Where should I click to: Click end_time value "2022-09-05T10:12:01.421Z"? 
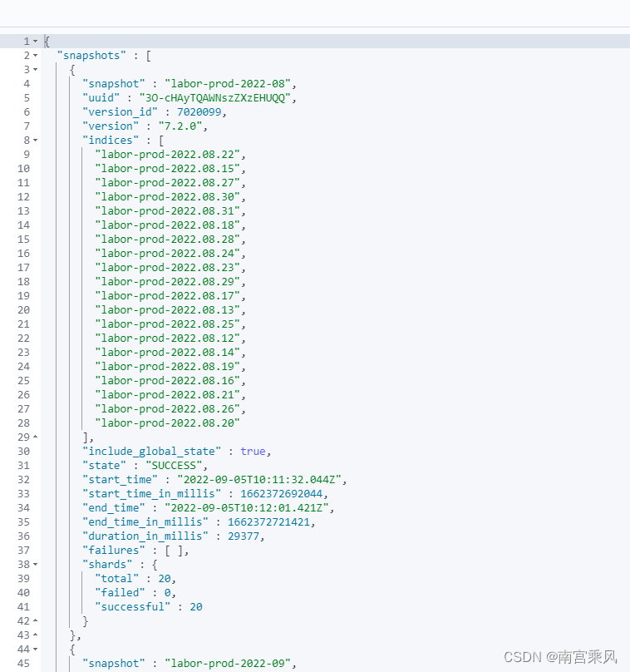click(x=247, y=508)
